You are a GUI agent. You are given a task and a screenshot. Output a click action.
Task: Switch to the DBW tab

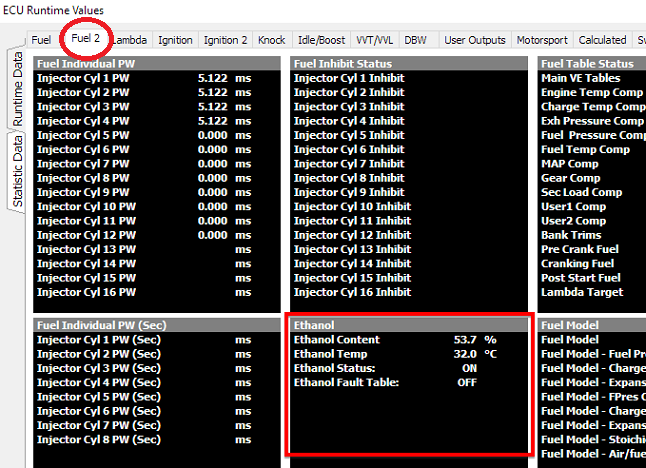pos(415,40)
